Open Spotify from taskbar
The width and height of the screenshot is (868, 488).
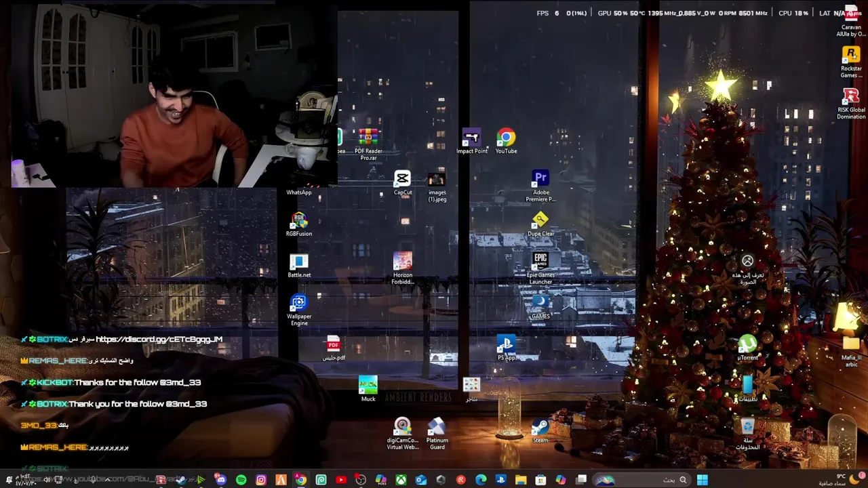[x=241, y=480]
